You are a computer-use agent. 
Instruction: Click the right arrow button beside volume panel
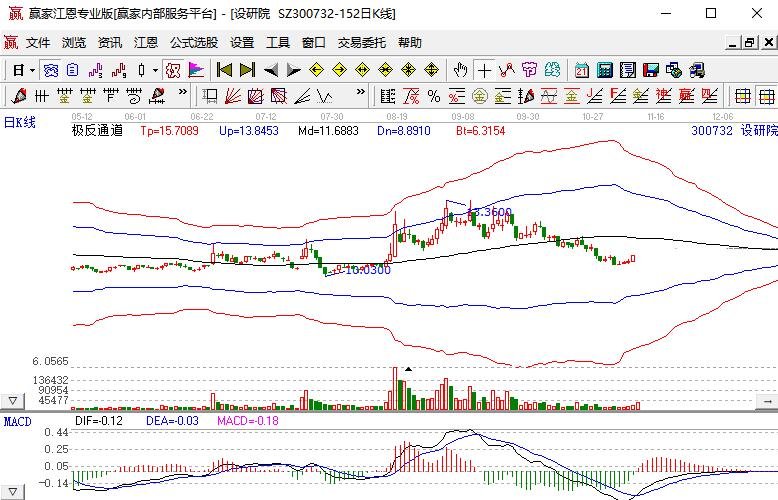[x=767, y=401]
